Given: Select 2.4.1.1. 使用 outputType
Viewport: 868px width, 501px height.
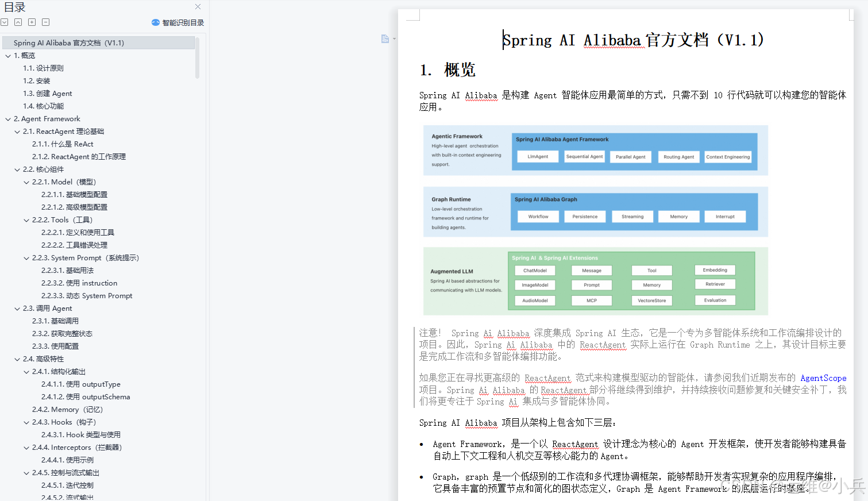Looking at the screenshot, I should coord(81,384).
